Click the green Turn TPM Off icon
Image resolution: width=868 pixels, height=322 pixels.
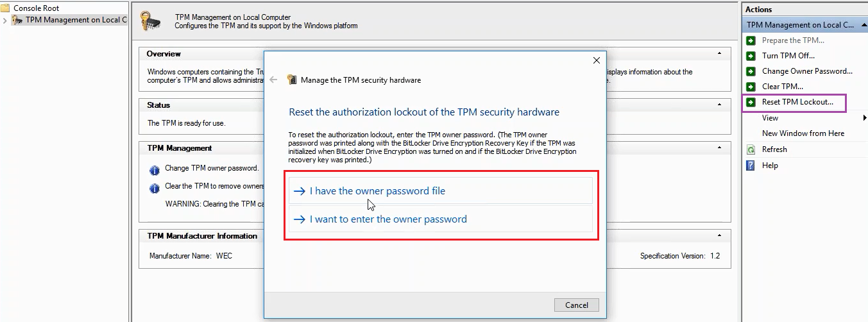[x=751, y=56]
